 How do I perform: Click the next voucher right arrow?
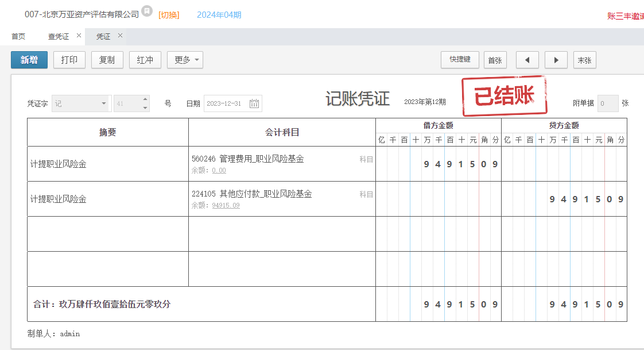tap(556, 60)
